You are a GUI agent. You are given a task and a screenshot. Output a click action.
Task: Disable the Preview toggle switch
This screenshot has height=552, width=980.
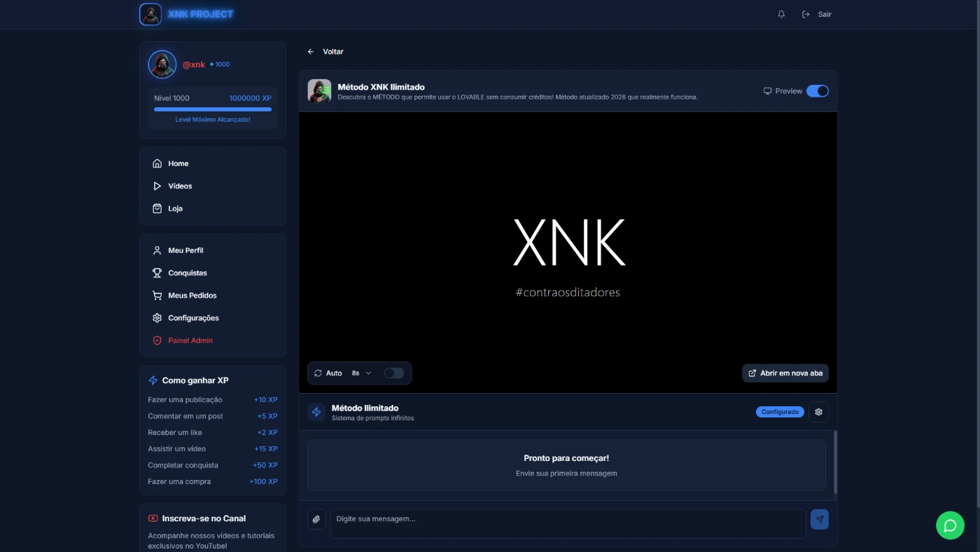coord(817,91)
